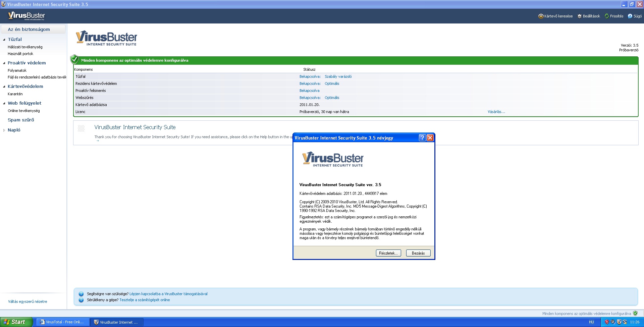Collapse the Proaktív védelem section
This screenshot has height=327, width=644.
point(4,63)
